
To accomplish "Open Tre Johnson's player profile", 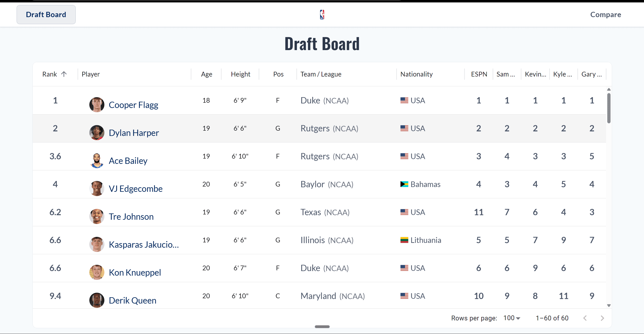I will (131, 216).
